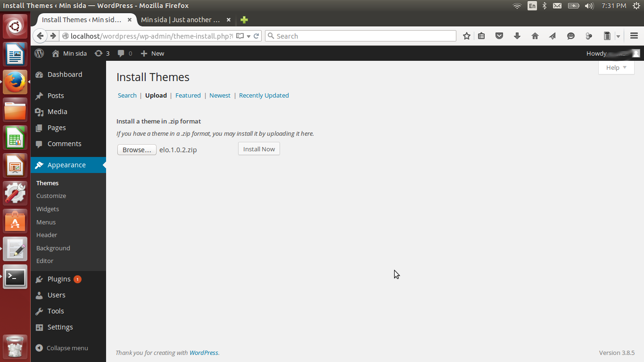Open Header submenu item
644x362 pixels.
47,235
